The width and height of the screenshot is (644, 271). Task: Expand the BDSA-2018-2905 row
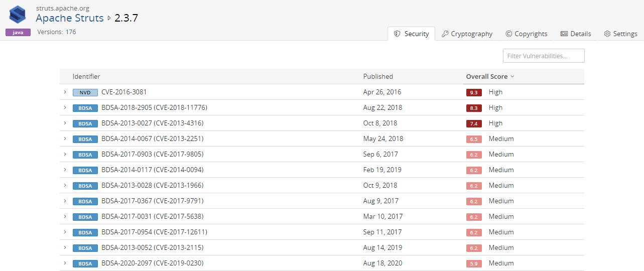coord(65,107)
